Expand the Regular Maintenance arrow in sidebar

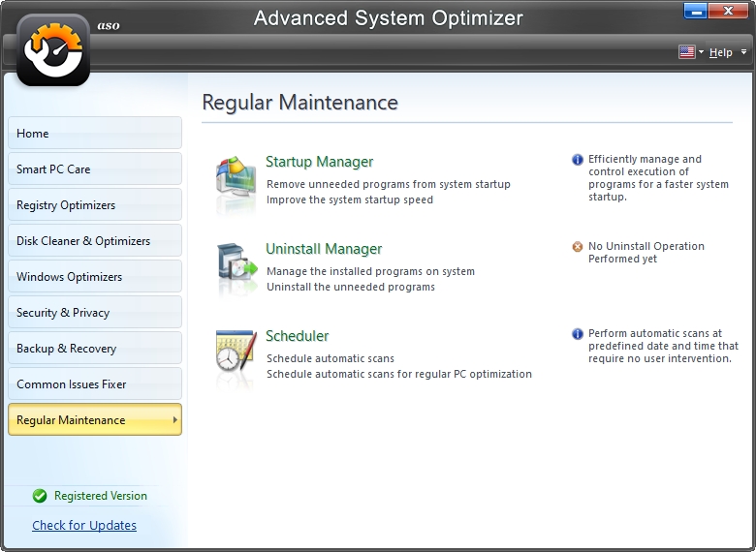click(174, 420)
